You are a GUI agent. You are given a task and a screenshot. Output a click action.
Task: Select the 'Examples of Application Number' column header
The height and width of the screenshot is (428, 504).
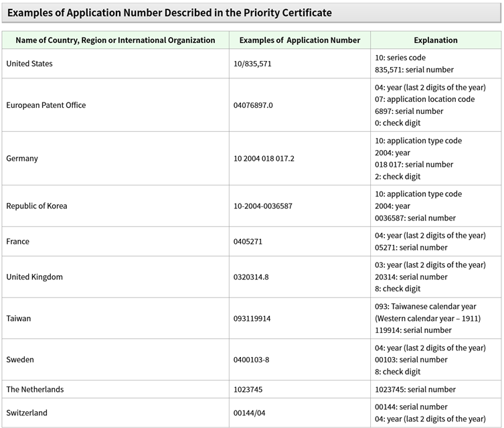pyautogui.click(x=299, y=40)
